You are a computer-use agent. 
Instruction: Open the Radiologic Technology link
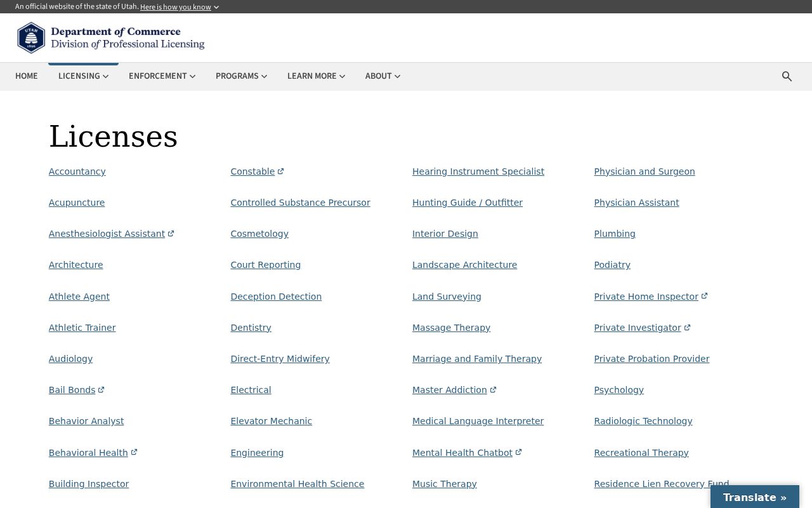[x=643, y=421]
